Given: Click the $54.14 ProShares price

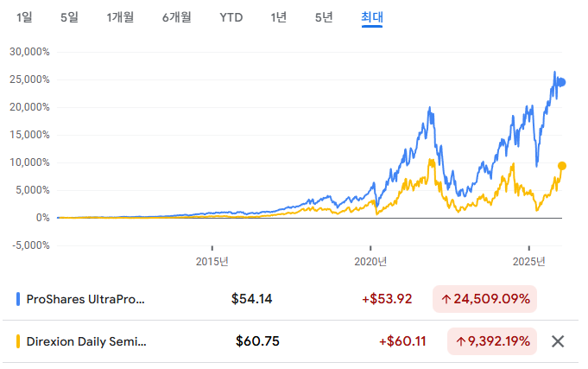Looking at the screenshot, I should (x=252, y=299).
